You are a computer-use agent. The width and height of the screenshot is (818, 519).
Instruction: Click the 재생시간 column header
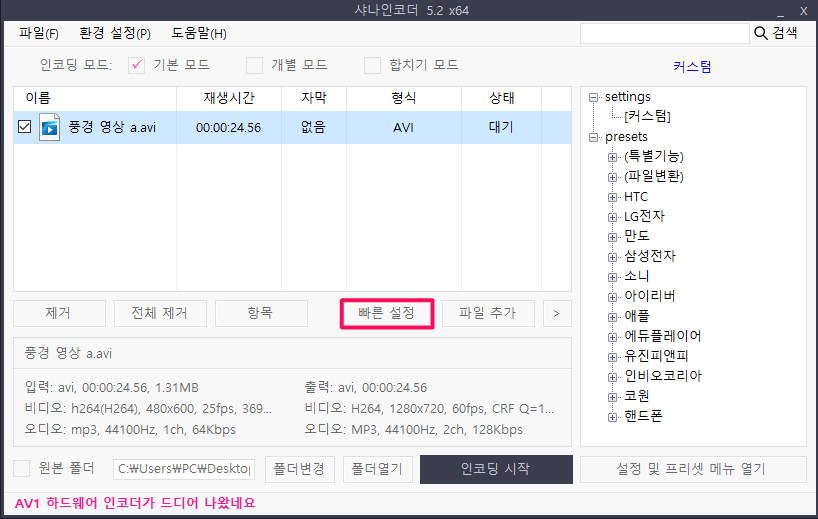[229, 98]
